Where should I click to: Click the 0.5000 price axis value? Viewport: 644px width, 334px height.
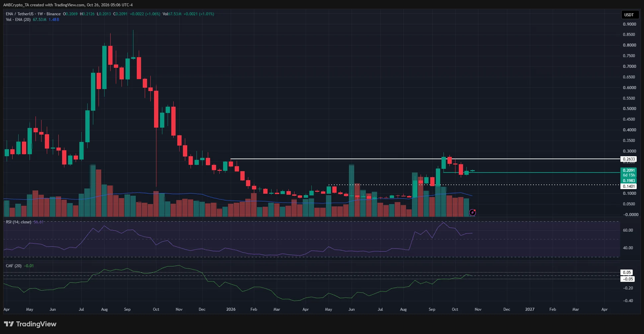pyautogui.click(x=629, y=109)
